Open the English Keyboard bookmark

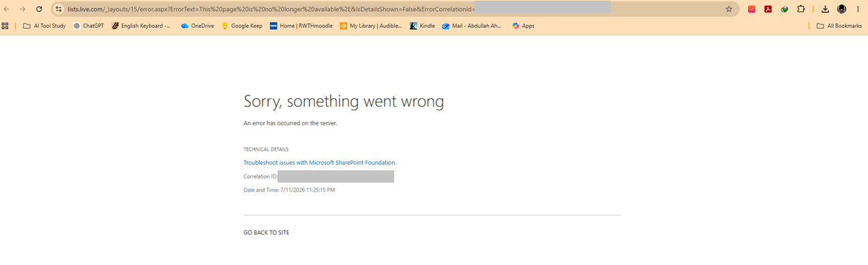coord(141,26)
